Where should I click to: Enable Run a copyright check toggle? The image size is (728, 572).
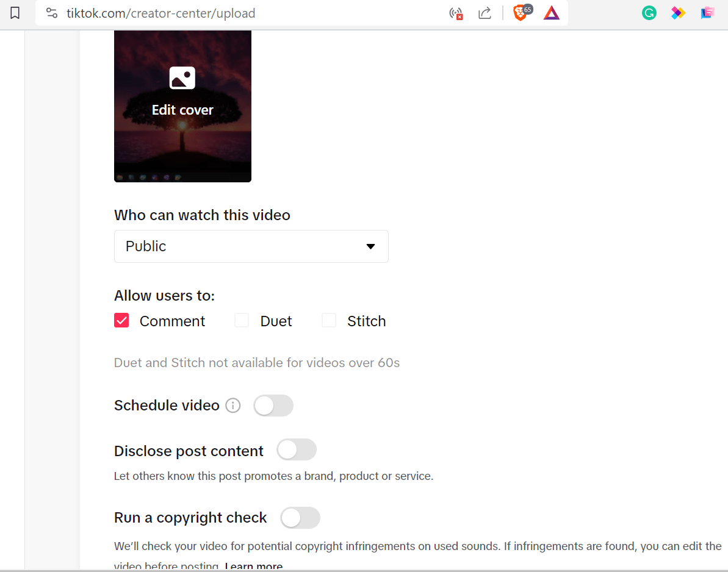click(x=300, y=518)
